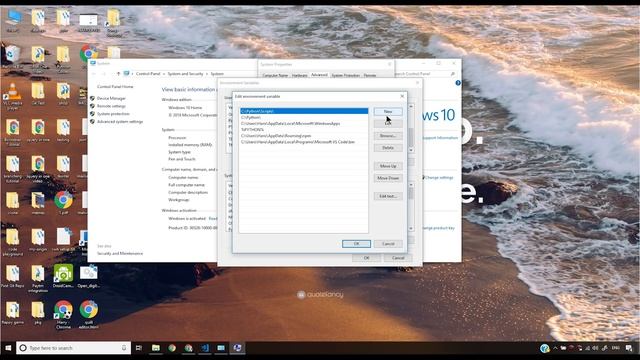This screenshot has height=360, width=640.
Task: Select the C:\Python\ path entry
Action: pyautogui.click(x=304, y=117)
